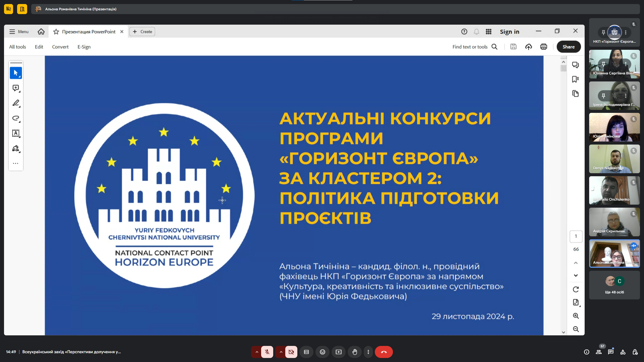The width and height of the screenshot is (644, 362).
Task: Click the Share button
Action: click(x=569, y=47)
